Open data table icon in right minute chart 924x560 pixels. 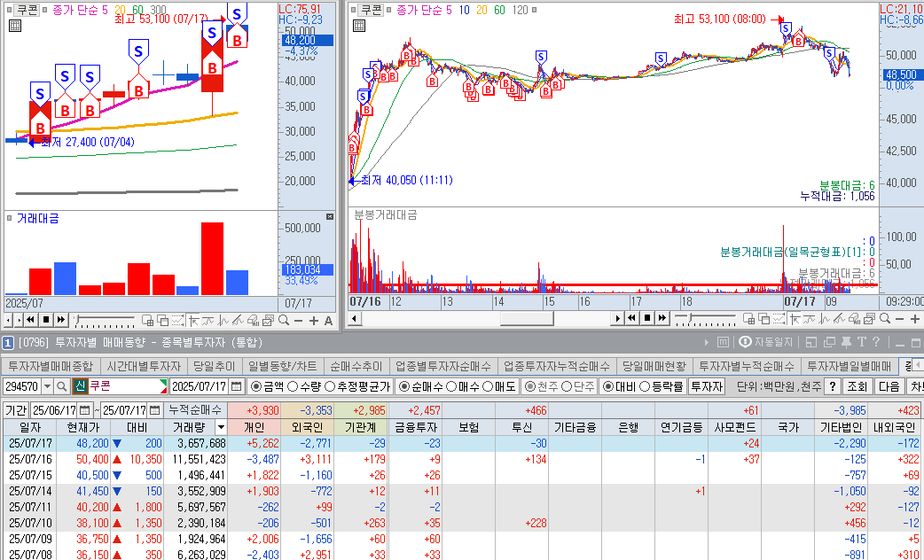click(x=359, y=26)
